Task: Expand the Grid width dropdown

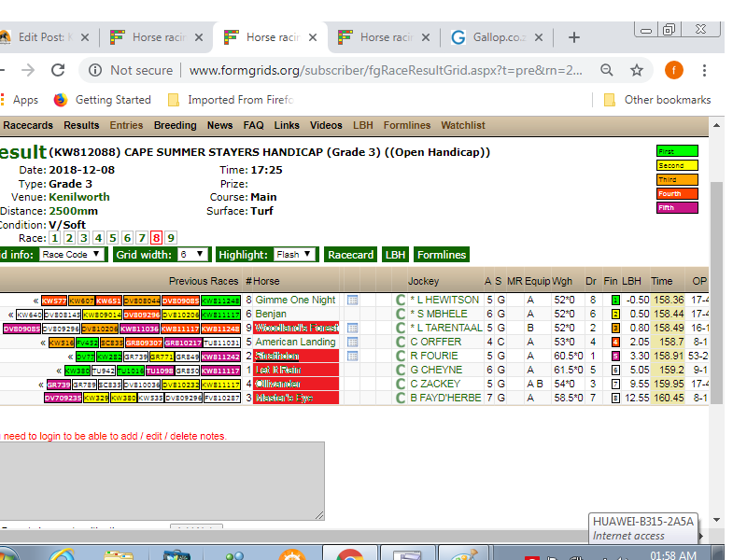Action: (x=193, y=255)
